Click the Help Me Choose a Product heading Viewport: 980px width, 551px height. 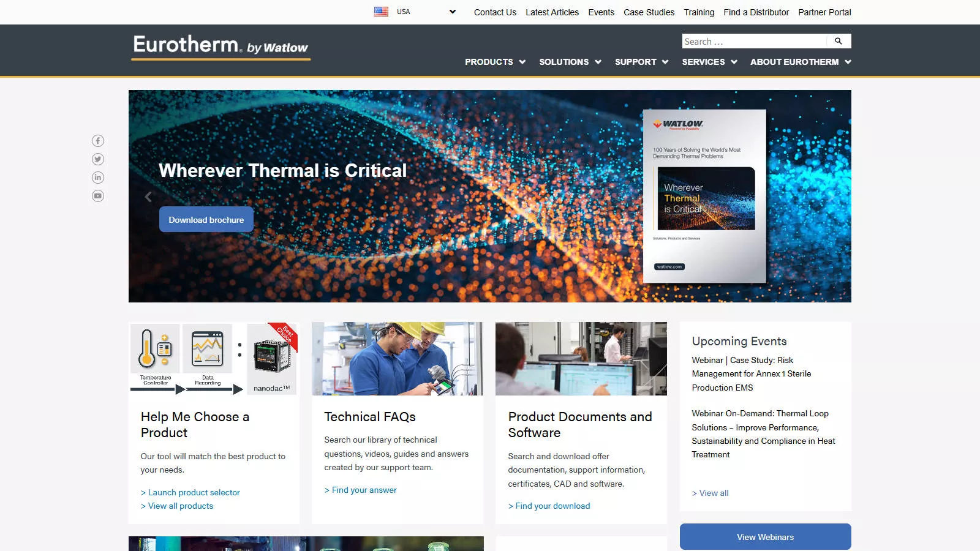[x=195, y=424]
